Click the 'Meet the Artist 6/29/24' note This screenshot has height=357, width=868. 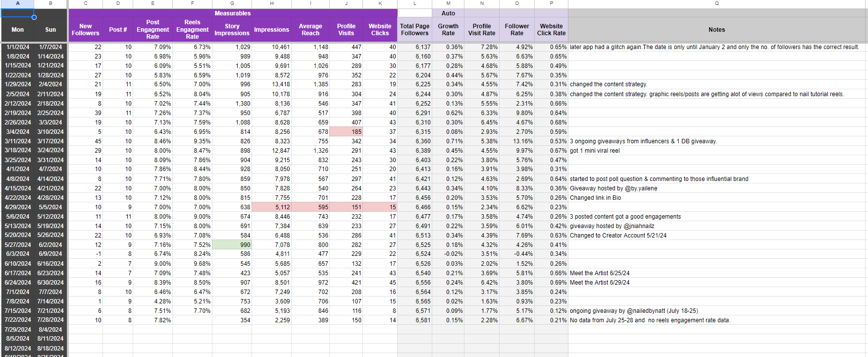pos(600,283)
